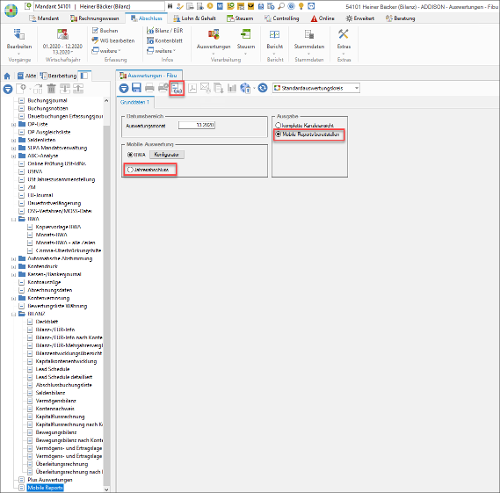Screen dimensions: 500x493
Task: Switch to the Online ribbon tab
Action: pyautogui.click(x=322, y=18)
